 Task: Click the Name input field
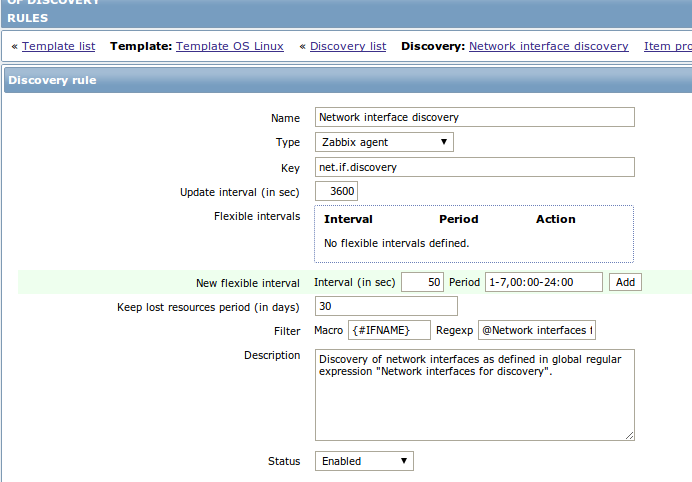coord(475,117)
